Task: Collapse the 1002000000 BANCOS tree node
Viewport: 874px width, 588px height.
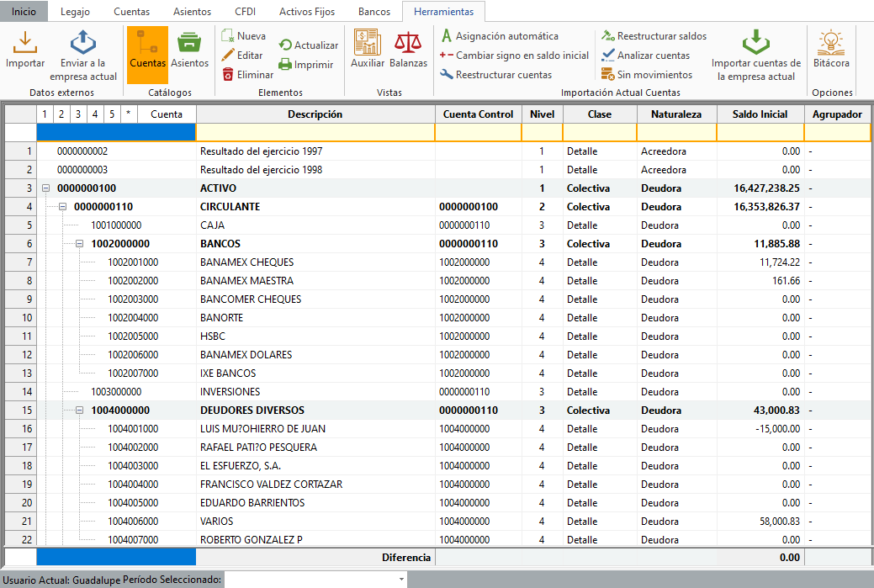Action: pyautogui.click(x=79, y=244)
